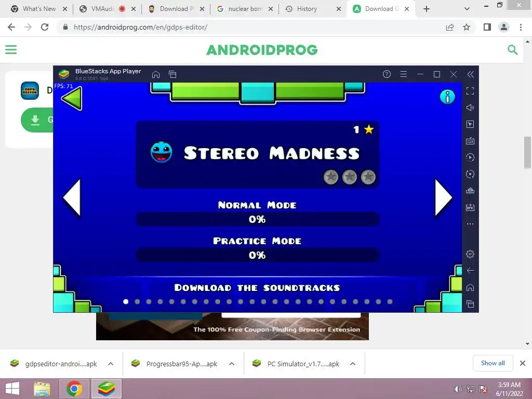
Task: Click the Android home icon in BlueStacks sidebar
Action: [x=470, y=287]
